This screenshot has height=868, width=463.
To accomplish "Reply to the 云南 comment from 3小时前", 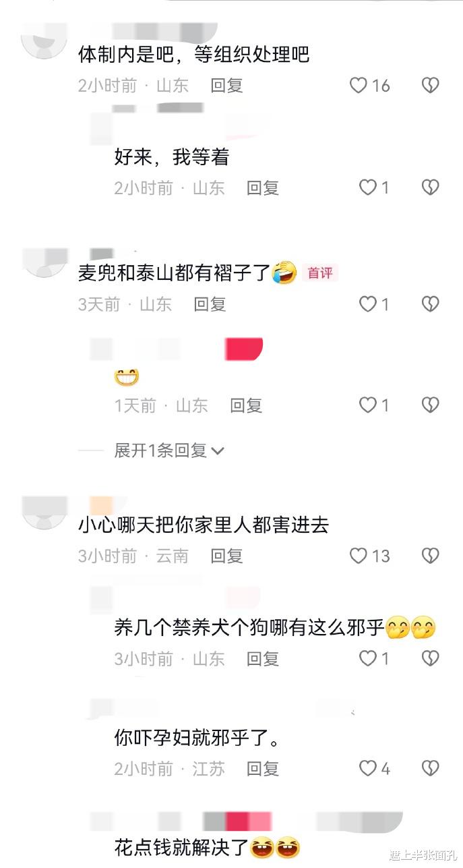I will pyautogui.click(x=226, y=556).
